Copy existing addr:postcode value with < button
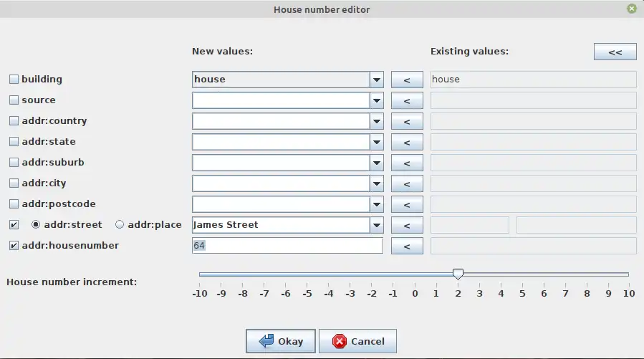This screenshot has width=644, height=359. pos(407,204)
